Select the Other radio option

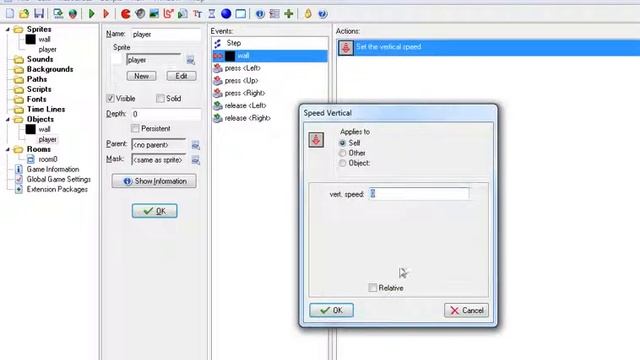click(x=342, y=153)
